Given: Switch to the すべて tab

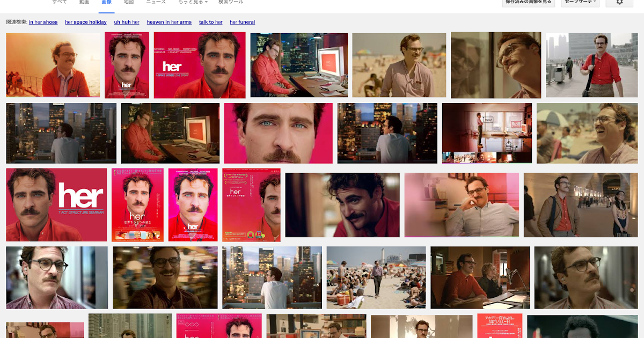Looking at the screenshot, I should click(60, 2).
